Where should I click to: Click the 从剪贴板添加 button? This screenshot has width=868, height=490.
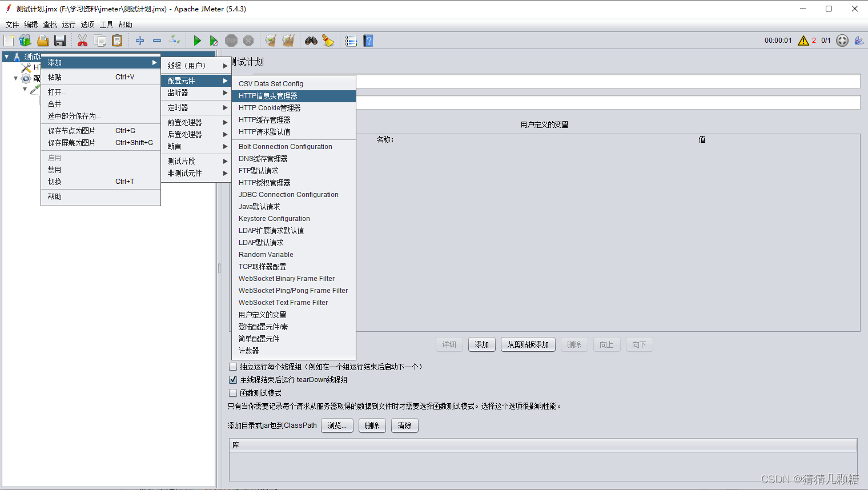pos(528,344)
